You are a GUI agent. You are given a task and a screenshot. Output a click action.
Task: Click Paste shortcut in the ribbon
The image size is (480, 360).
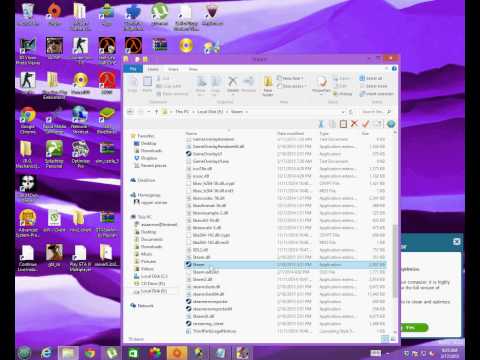(172, 94)
